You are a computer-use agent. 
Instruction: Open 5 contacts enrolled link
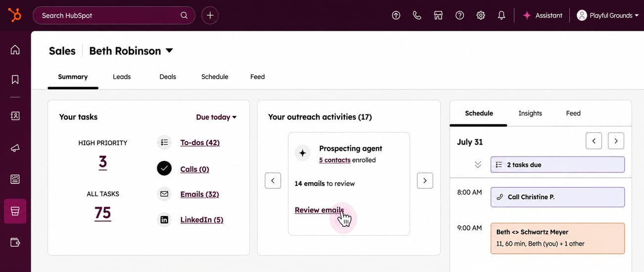click(335, 160)
